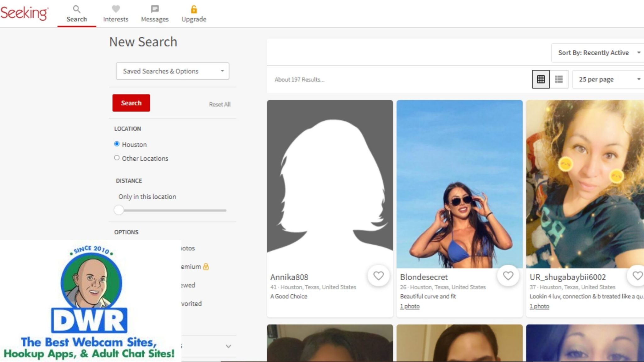Open Blondesecret's 1 photo link
Viewport: 644px width, 362px height.
[x=410, y=306]
